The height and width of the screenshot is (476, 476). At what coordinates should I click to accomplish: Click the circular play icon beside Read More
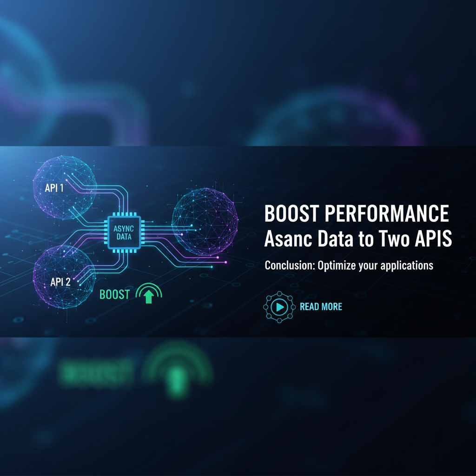click(x=279, y=307)
